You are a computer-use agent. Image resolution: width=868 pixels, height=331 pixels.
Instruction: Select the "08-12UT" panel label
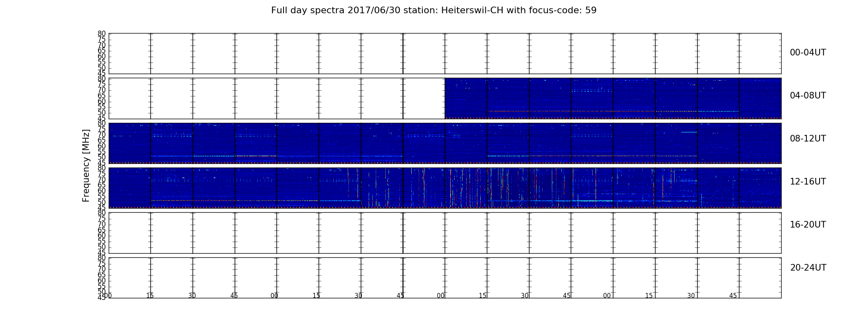(x=808, y=139)
